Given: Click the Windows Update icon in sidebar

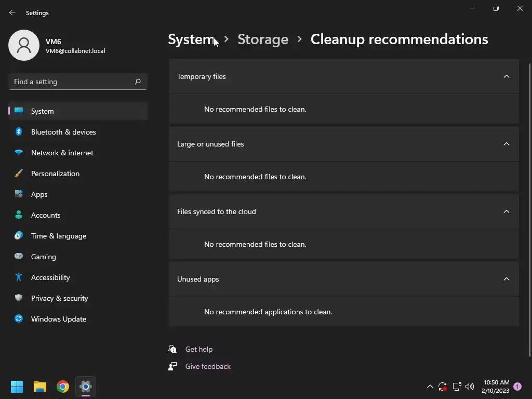Looking at the screenshot, I should [x=19, y=319].
